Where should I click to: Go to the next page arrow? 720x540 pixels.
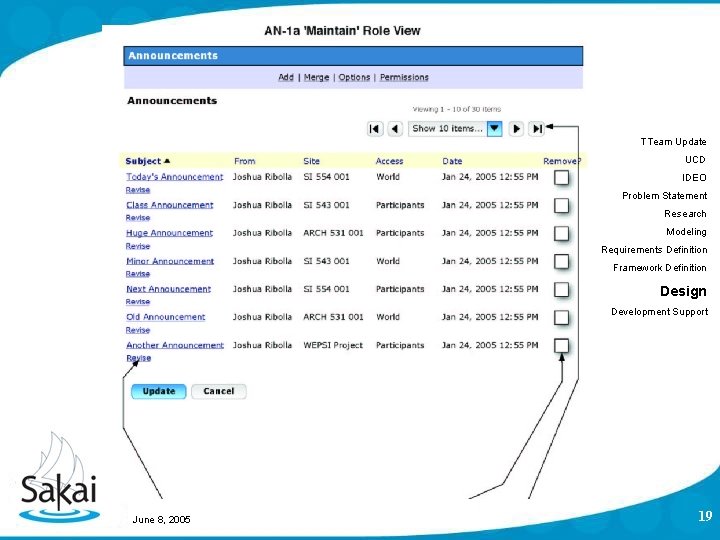[516, 129]
